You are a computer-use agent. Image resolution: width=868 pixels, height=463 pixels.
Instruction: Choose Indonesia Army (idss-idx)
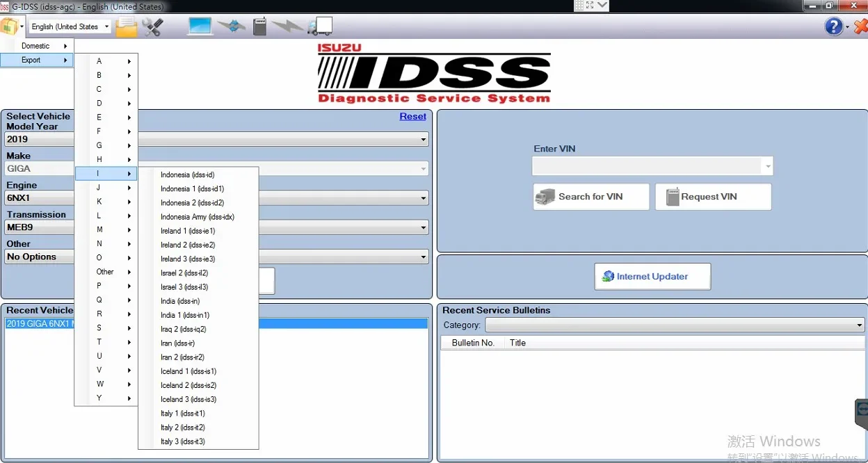[x=199, y=217]
